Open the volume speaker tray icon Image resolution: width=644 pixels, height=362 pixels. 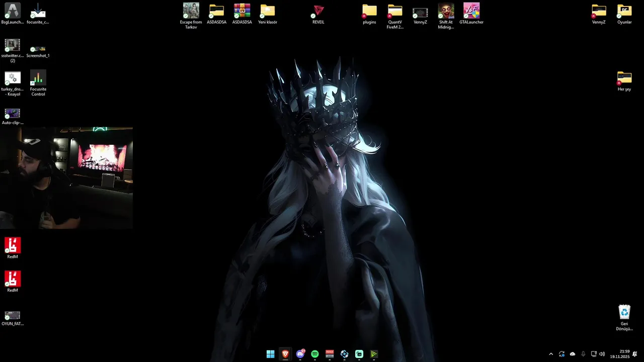tap(602, 354)
